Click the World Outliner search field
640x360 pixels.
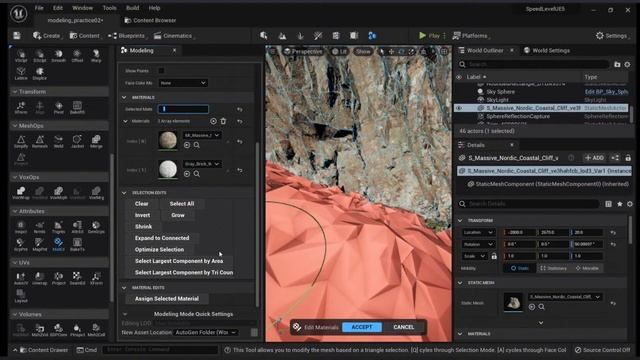[x=534, y=64]
